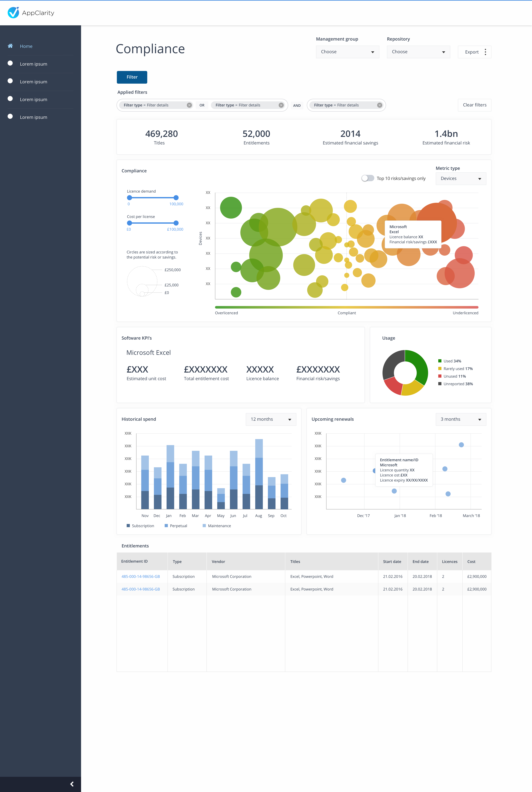Collapse sidebar with the left chevron
This screenshot has width=532, height=792.
click(72, 784)
